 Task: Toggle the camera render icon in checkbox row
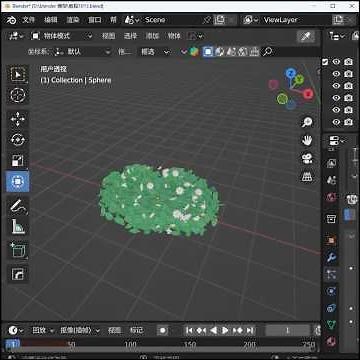tap(348, 62)
